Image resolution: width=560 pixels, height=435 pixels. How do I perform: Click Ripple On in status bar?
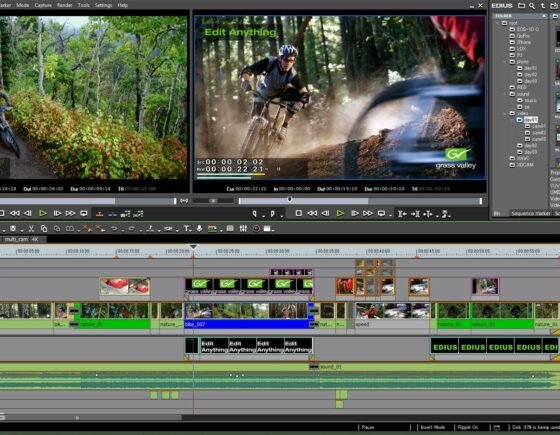coord(468,427)
